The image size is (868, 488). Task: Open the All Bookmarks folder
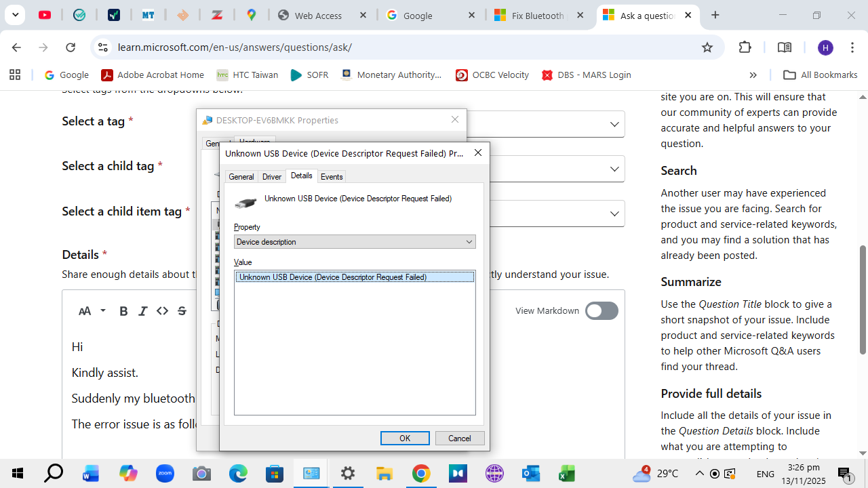[821, 75]
